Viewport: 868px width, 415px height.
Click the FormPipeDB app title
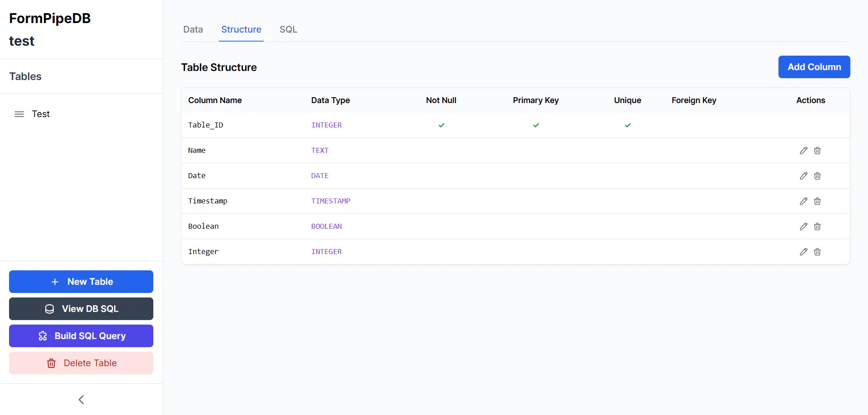point(50,18)
